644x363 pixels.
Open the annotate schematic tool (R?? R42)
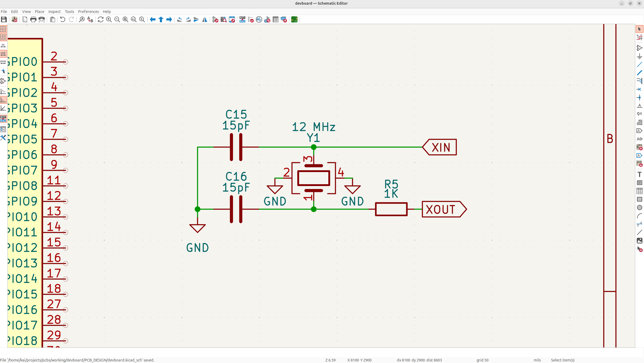[x=242, y=19]
